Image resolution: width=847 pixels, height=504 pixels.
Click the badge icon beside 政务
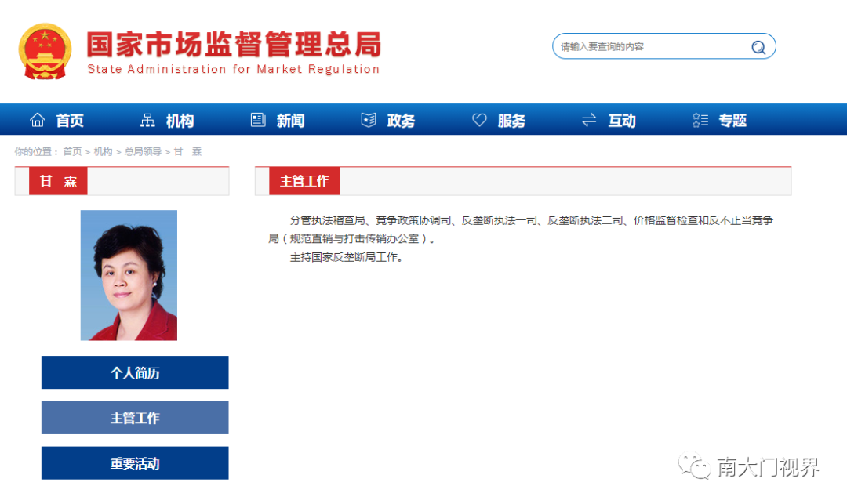click(369, 120)
